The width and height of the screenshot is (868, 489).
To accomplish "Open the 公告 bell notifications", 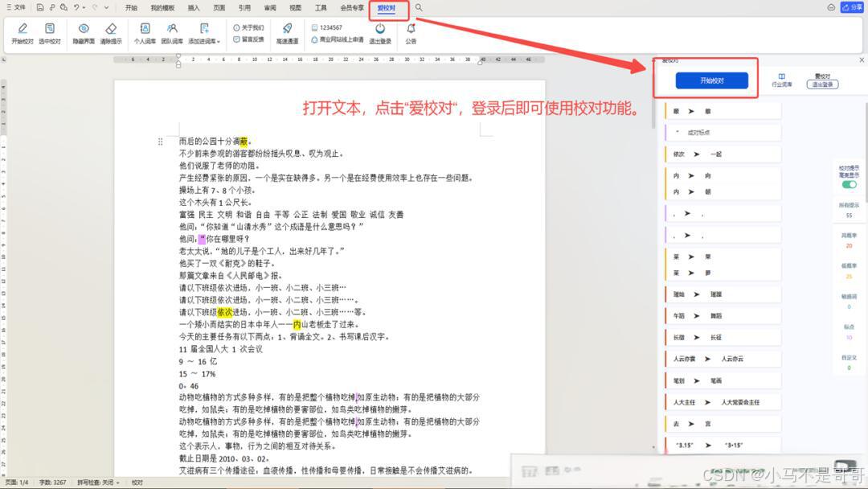I will [x=411, y=33].
